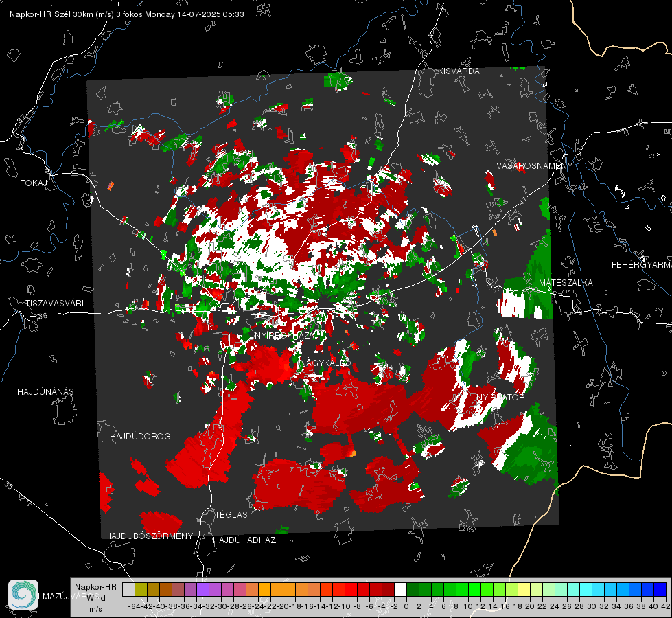This screenshot has height=618, width=672.
Task: Select the HAJDÚHADHÁZ city label
Action: [244, 540]
